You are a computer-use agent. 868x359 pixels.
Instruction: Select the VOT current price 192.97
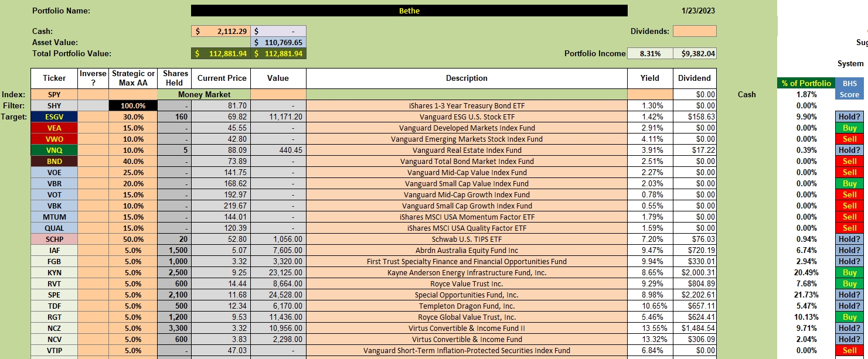tap(221, 194)
